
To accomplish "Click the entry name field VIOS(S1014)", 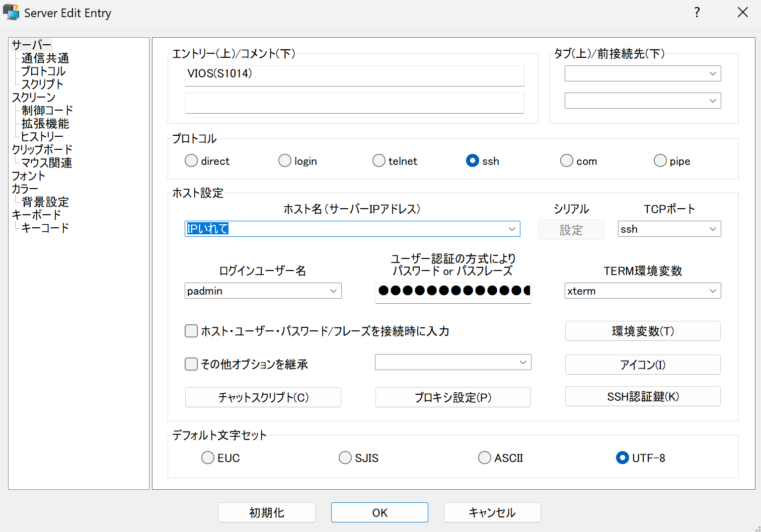I will coord(354,75).
